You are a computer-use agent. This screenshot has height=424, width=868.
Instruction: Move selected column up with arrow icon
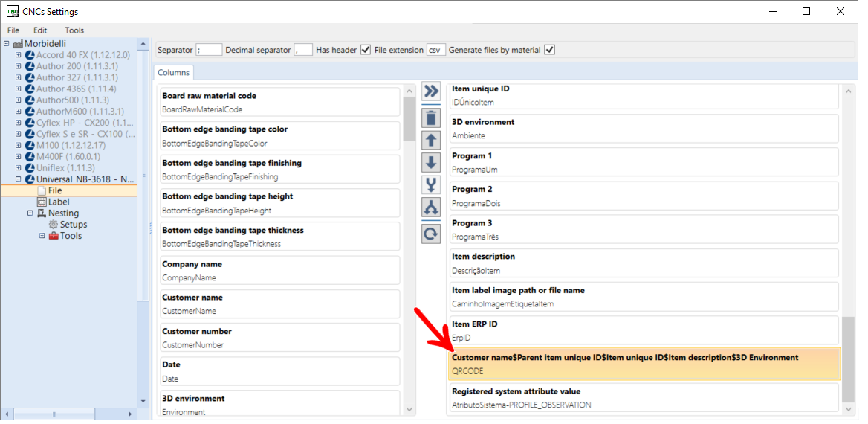[431, 141]
